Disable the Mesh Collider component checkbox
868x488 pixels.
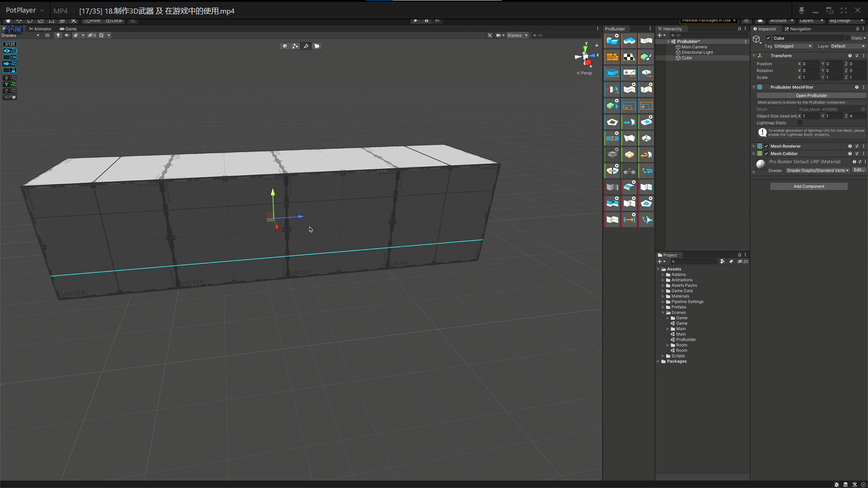(766, 154)
